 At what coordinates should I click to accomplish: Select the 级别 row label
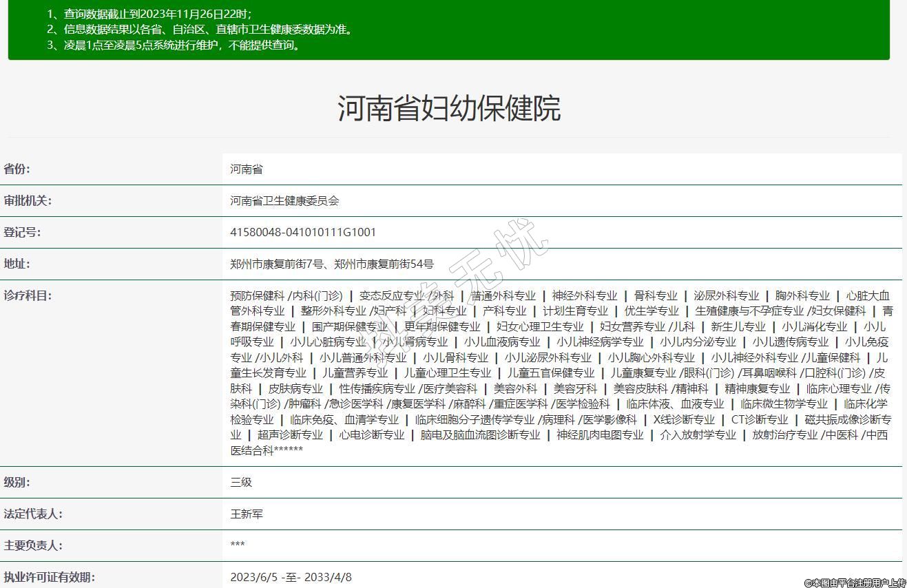click(17, 483)
